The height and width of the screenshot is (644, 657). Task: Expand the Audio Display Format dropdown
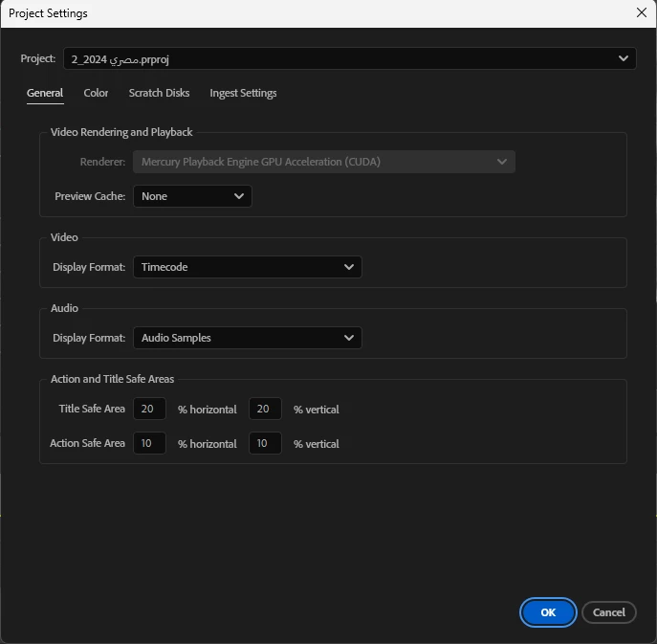pos(248,338)
